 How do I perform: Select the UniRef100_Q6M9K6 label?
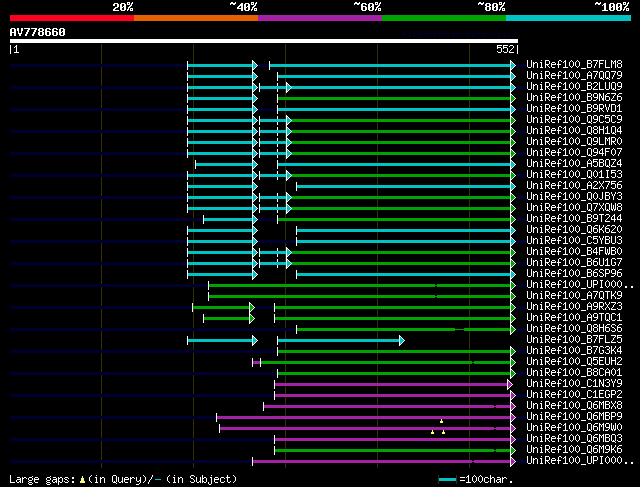coord(574,450)
